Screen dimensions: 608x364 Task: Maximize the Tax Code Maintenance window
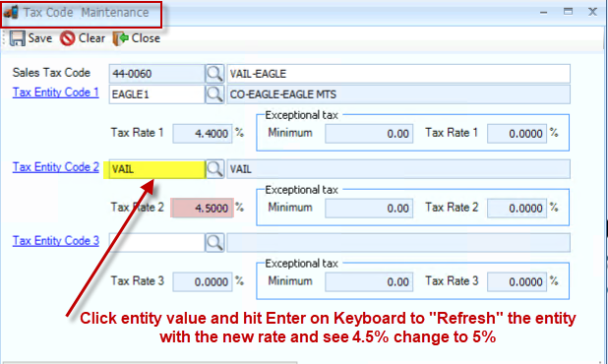pyautogui.click(x=568, y=12)
